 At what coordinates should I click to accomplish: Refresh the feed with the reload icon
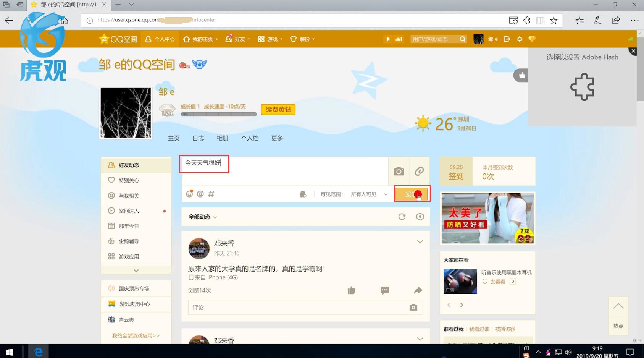click(402, 217)
